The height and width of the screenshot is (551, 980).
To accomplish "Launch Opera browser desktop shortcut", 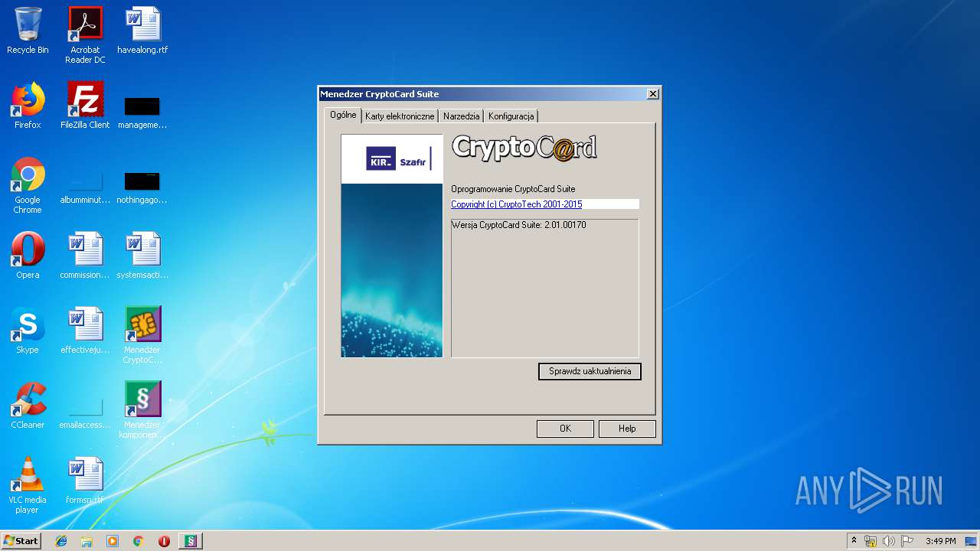I will (x=28, y=256).
